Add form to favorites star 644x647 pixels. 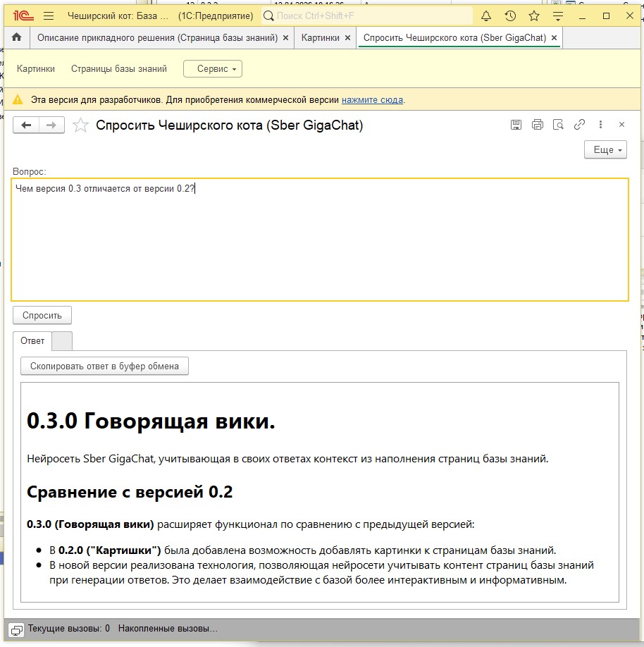tap(81, 125)
